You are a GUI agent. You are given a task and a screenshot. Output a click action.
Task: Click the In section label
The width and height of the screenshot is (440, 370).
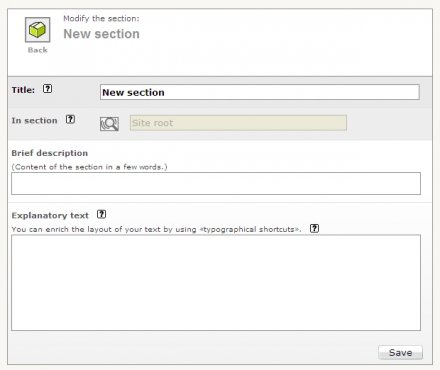[34, 121]
